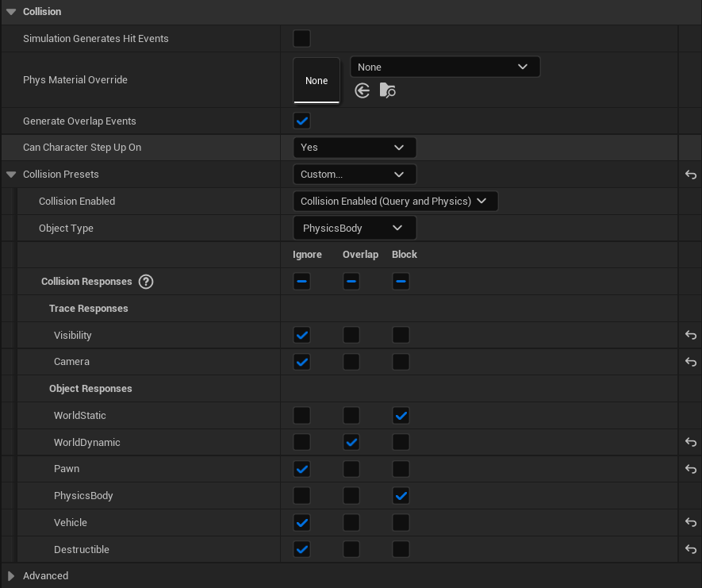Expand the Advanced section
Viewport: 702px width, 588px height.
pyautogui.click(x=12, y=575)
